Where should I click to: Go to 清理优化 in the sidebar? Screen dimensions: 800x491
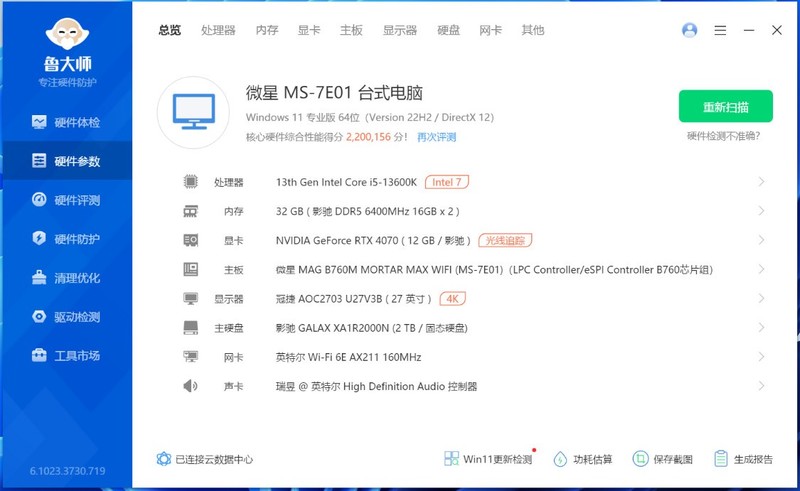(66, 278)
